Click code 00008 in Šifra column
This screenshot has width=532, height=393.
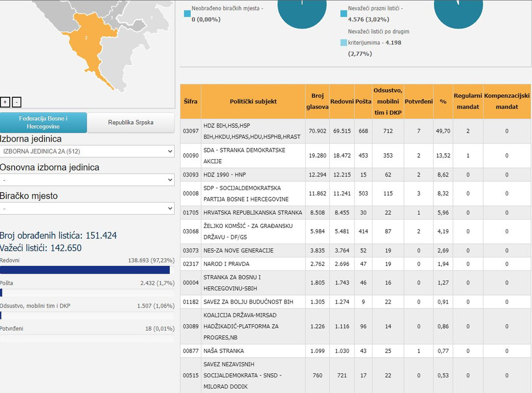(x=191, y=194)
